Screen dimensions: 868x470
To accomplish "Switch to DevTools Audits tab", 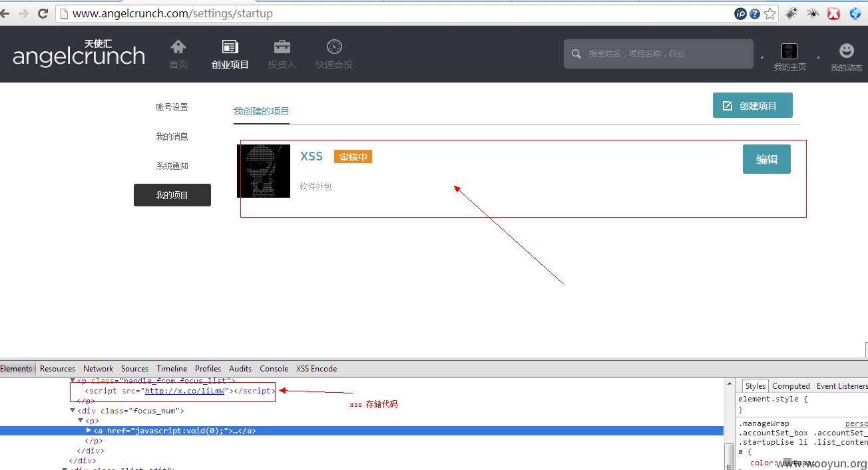I will [x=240, y=369].
